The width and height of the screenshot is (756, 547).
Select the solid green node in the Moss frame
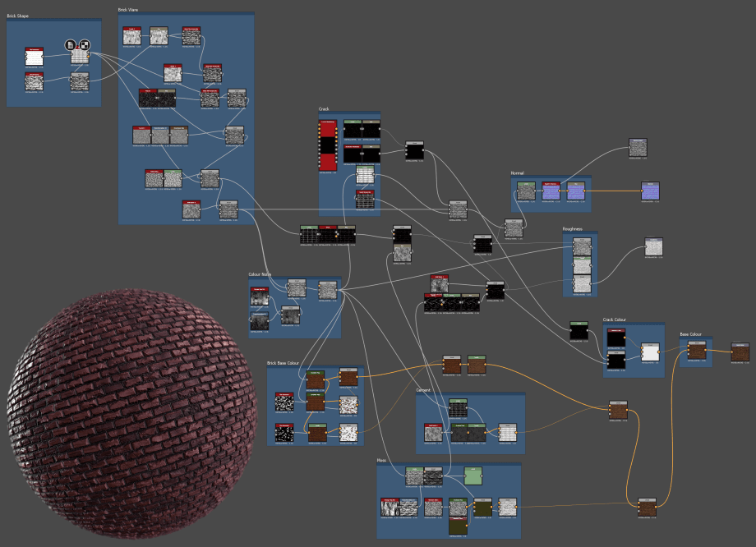tap(473, 476)
